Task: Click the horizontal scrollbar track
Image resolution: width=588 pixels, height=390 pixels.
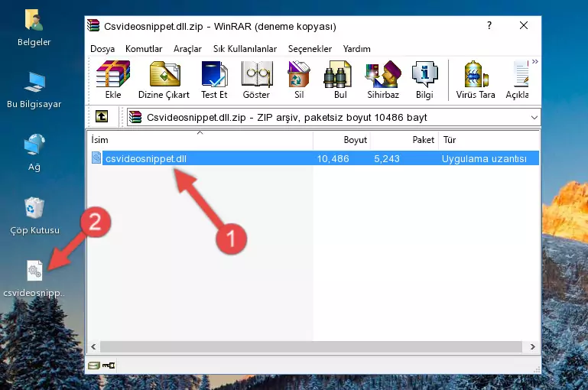Action: (311, 347)
